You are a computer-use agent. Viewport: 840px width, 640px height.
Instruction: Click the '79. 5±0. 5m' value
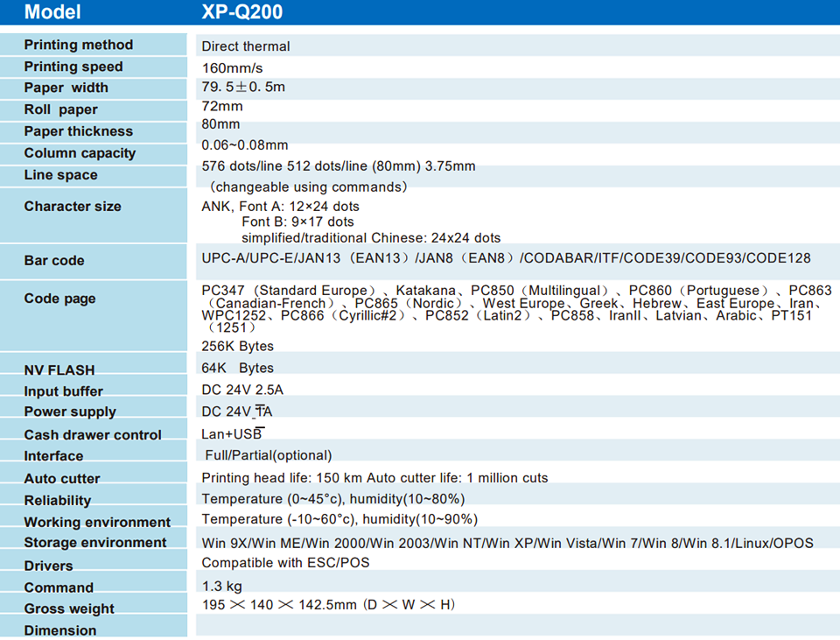click(243, 87)
